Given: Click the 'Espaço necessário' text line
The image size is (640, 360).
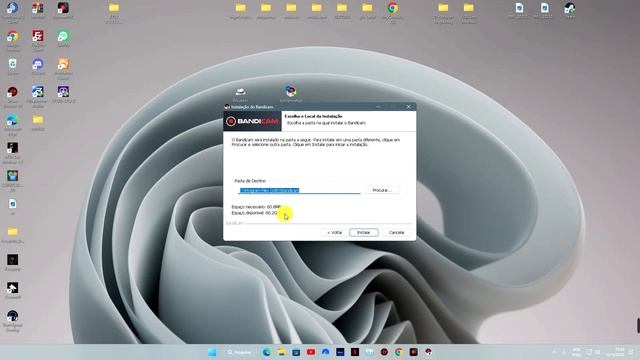Looking at the screenshot, I should point(256,207).
